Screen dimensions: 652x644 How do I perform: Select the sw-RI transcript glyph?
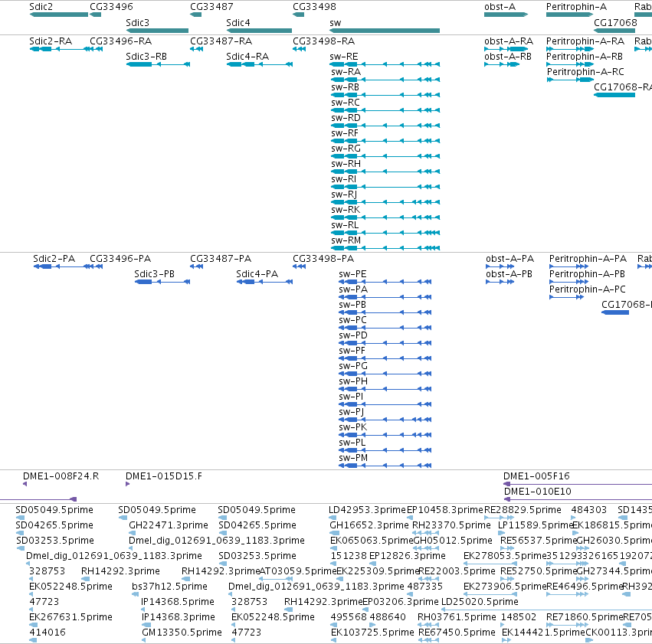[385, 187]
